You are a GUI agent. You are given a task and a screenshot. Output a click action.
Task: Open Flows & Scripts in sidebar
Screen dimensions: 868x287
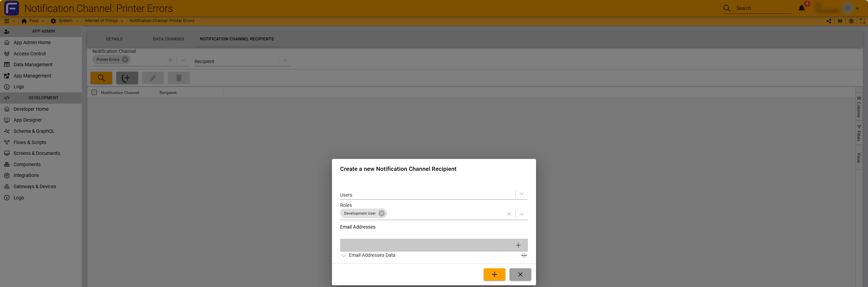pos(30,142)
